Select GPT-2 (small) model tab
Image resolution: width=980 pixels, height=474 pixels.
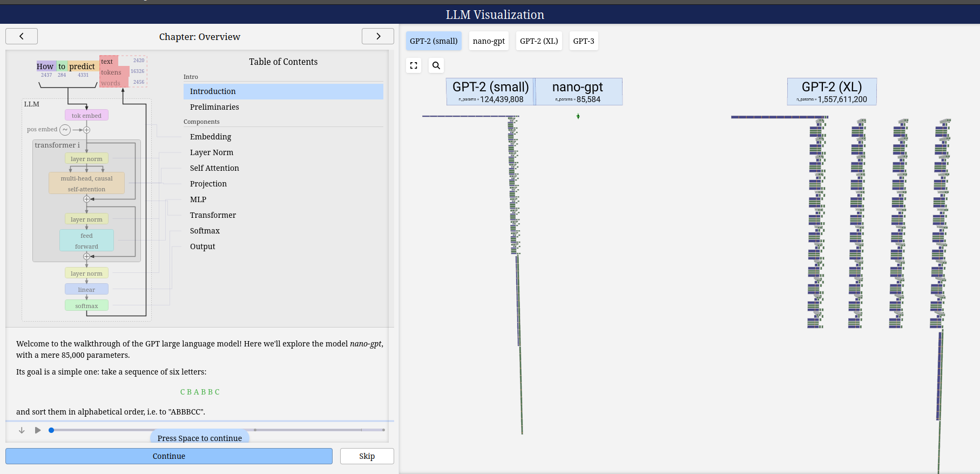coord(434,41)
